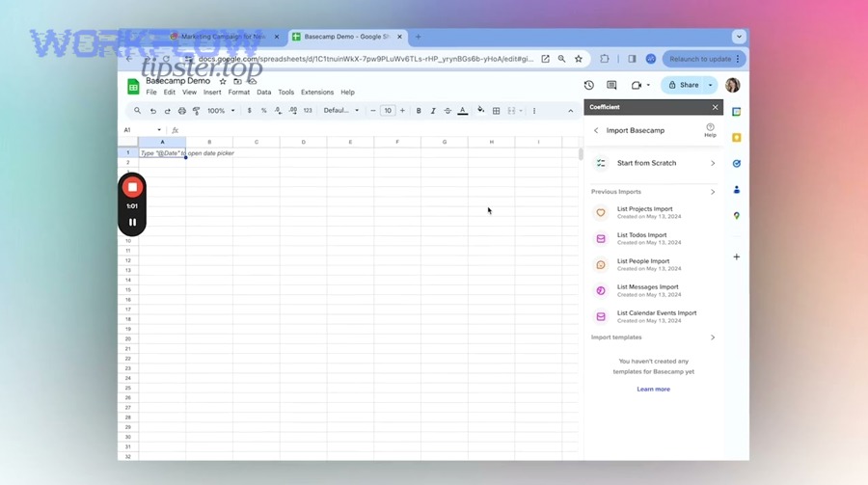Open the comments panel icon
The height and width of the screenshot is (485, 868).
pyautogui.click(x=611, y=85)
